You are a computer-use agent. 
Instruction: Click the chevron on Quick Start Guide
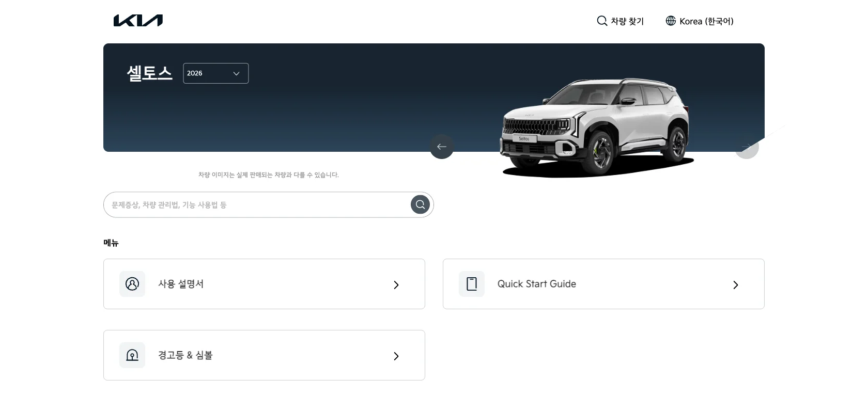[x=736, y=285]
